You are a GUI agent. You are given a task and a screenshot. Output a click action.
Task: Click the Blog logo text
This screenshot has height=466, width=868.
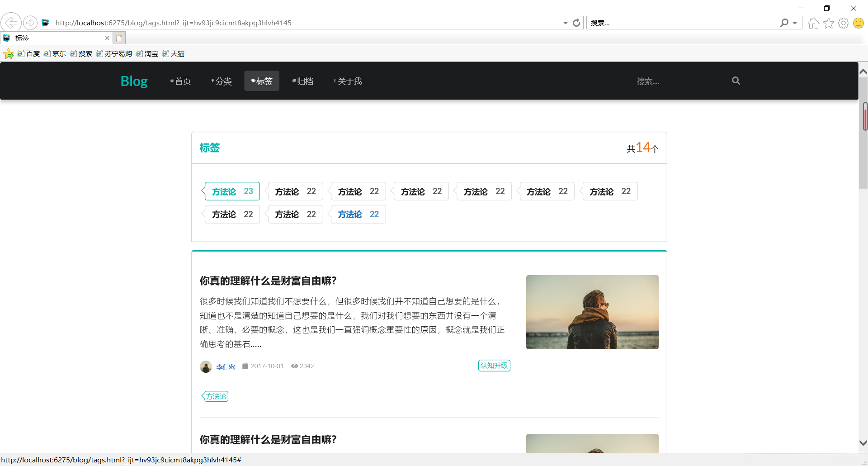pos(134,81)
